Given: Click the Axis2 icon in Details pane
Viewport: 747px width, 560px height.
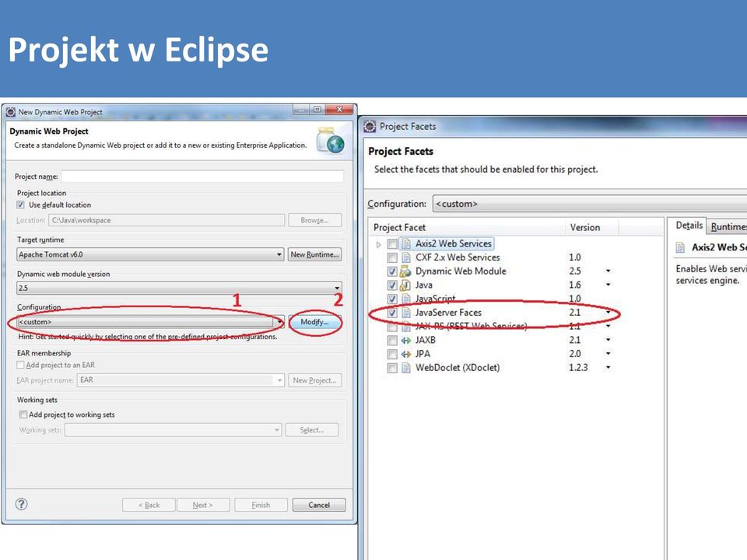Looking at the screenshot, I should (x=681, y=247).
